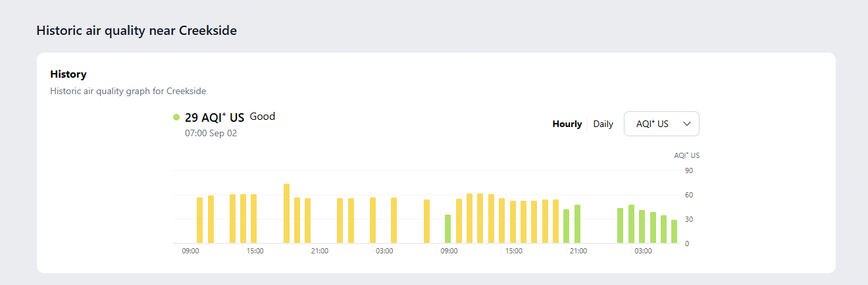868x285 pixels.
Task: Click the first 15:00 time axis label
Action: [255, 251]
